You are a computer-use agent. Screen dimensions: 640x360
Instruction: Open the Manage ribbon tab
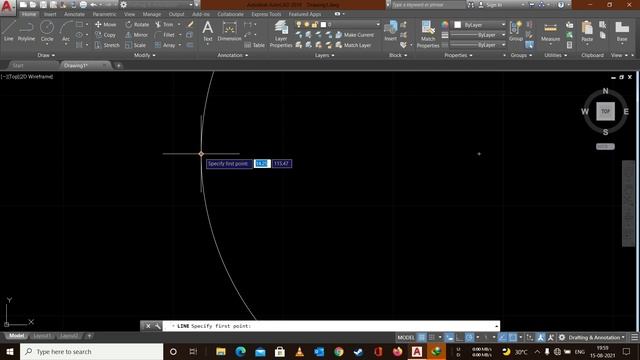click(152, 14)
